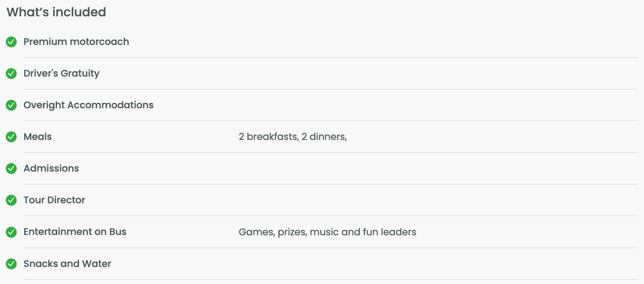Select the Tour Director text

(54, 200)
